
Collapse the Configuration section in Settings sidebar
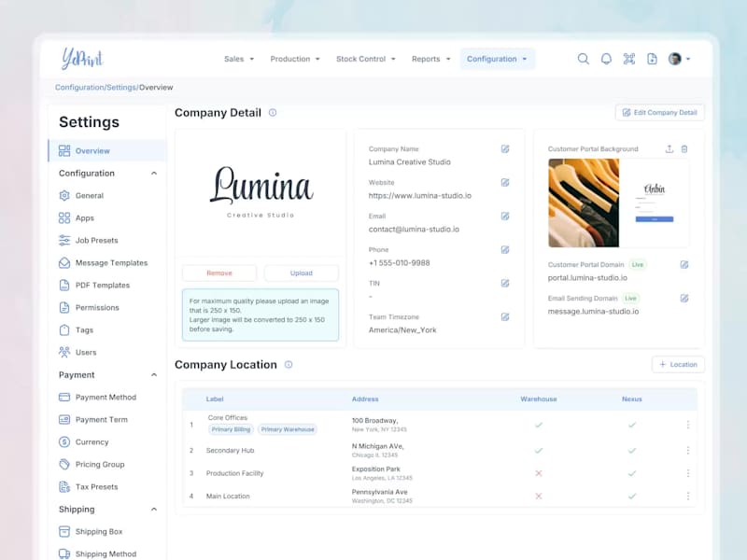click(x=155, y=173)
